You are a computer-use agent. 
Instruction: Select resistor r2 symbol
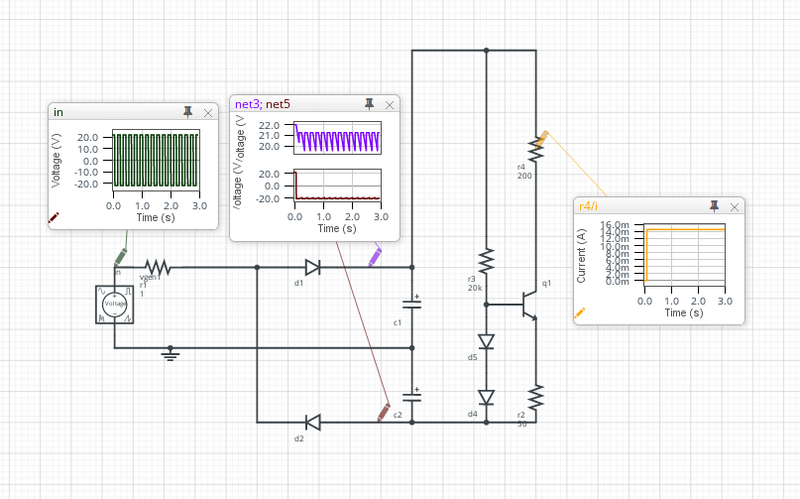click(536, 398)
